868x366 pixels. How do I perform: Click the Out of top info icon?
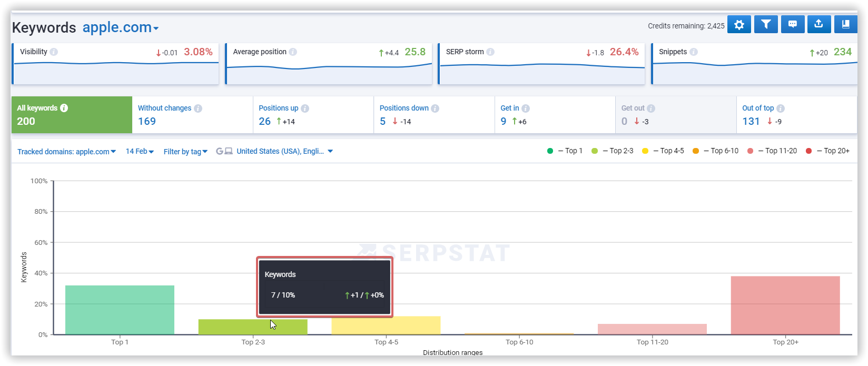[781, 108]
